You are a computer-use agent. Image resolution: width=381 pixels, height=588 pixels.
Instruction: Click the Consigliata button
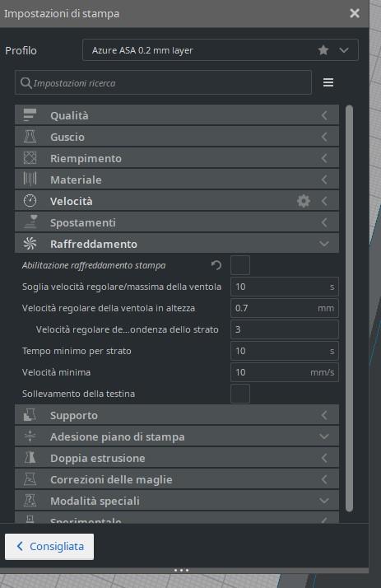coord(49,546)
